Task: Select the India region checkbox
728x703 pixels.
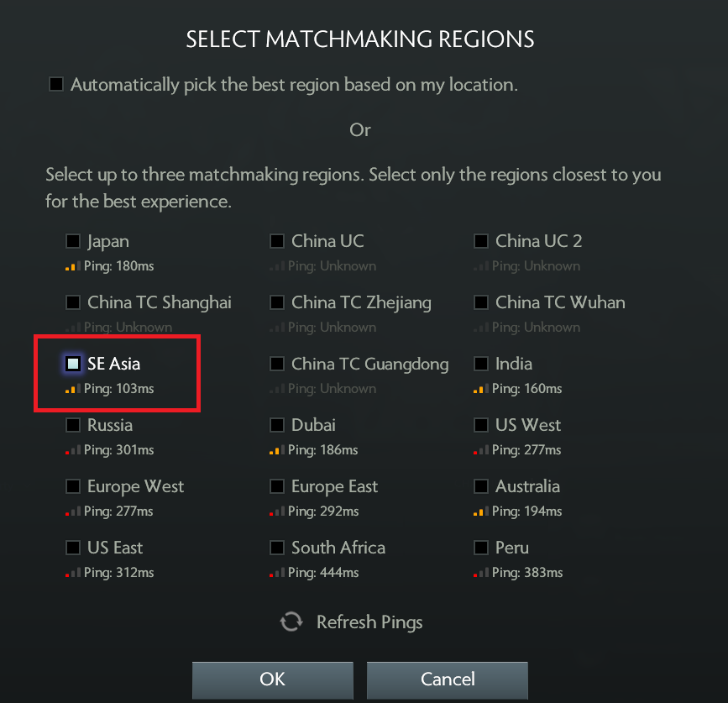Action: click(481, 364)
